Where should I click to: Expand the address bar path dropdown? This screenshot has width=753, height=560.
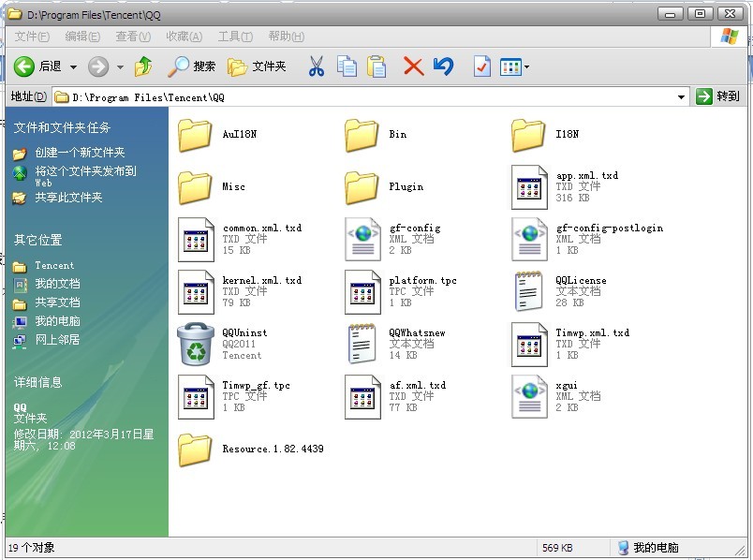point(682,96)
